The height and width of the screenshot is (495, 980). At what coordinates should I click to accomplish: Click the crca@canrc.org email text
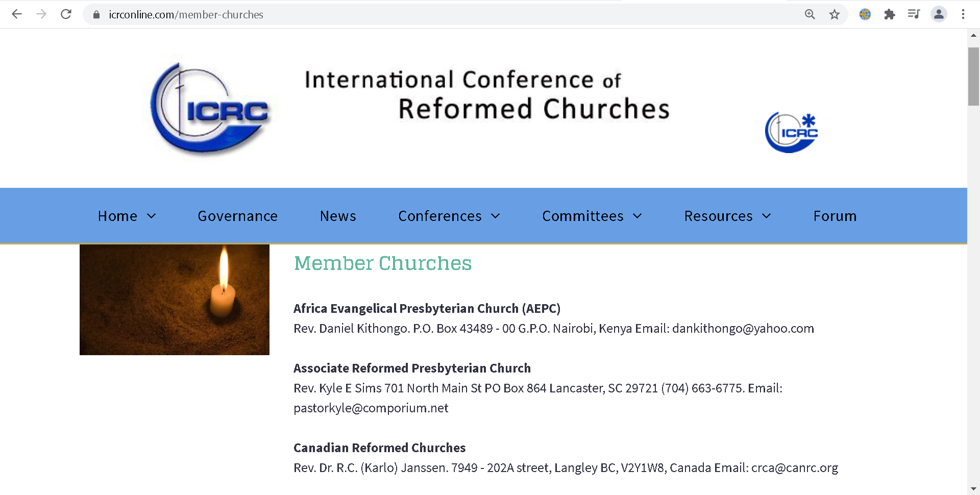click(795, 468)
